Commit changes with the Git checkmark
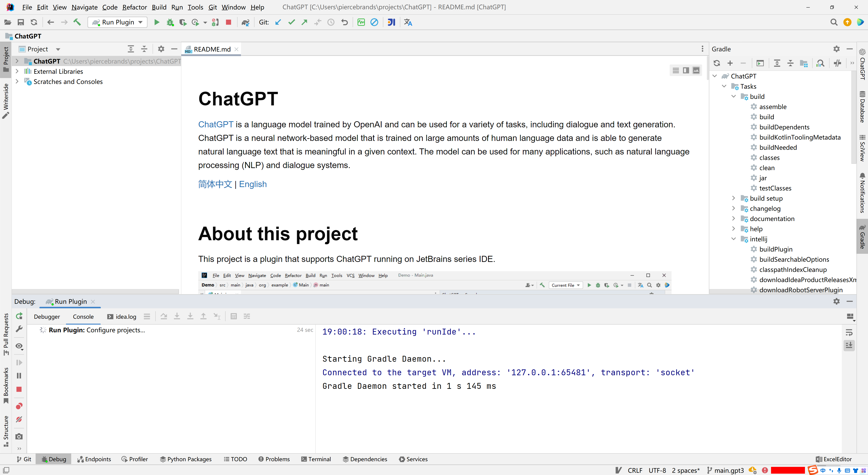Viewport: 868px width, 475px height. (x=291, y=22)
